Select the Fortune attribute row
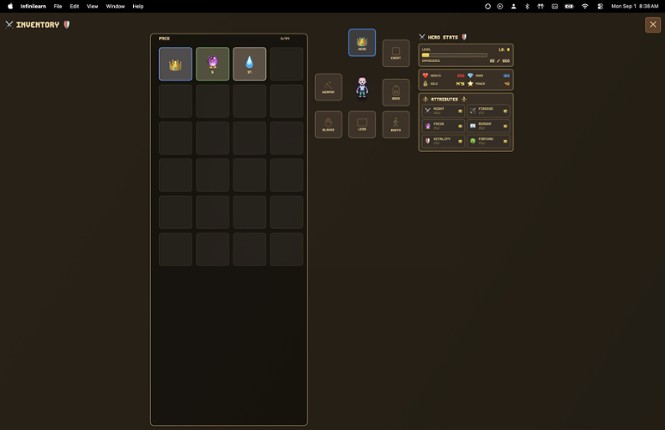This screenshot has width=665, height=430. 489,141
